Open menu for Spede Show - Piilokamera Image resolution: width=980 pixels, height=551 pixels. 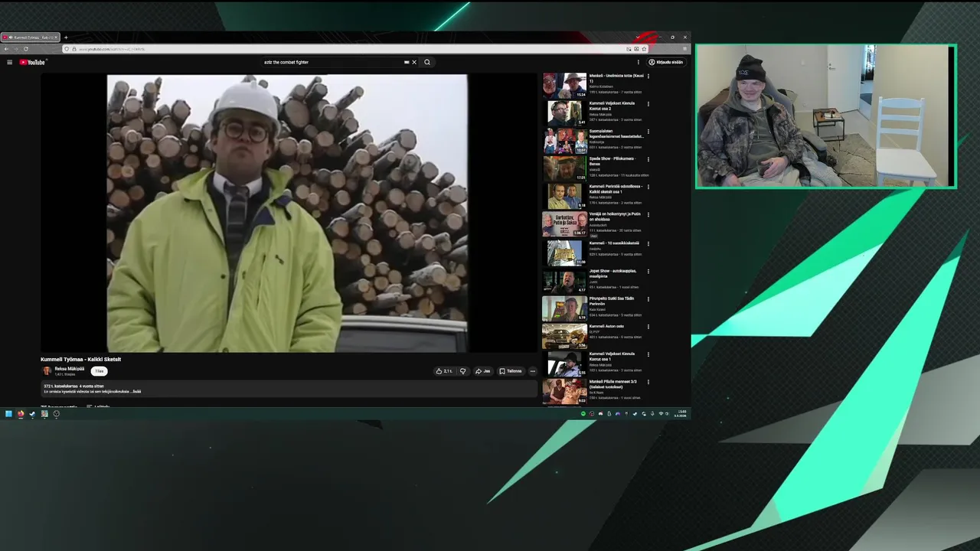(x=648, y=159)
